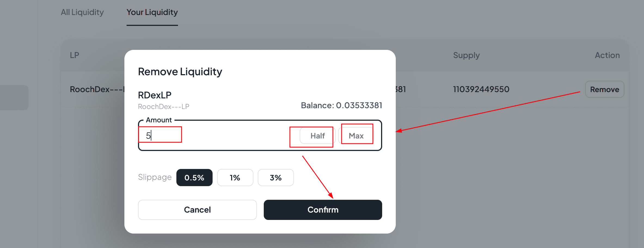
Task: Choose 1% slippage option
Action: pyautogui.click(x=235, y=178)
